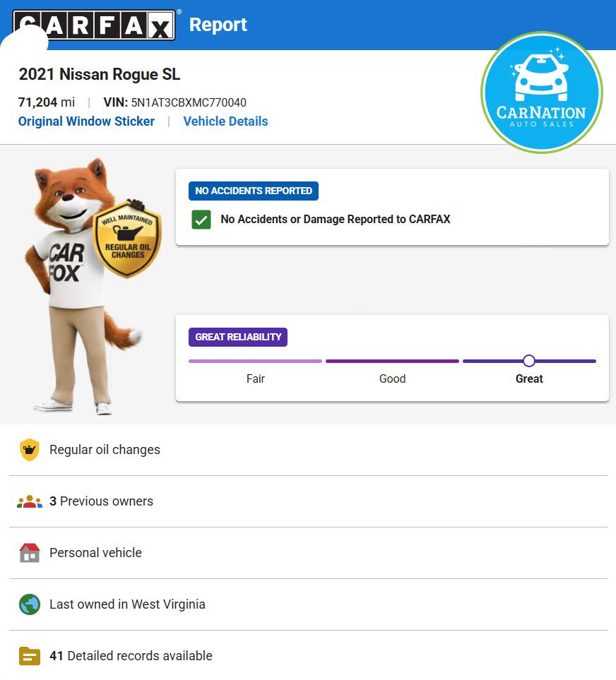
Task: Click the Fair segment of reliability bar
Action: [255, 361]
